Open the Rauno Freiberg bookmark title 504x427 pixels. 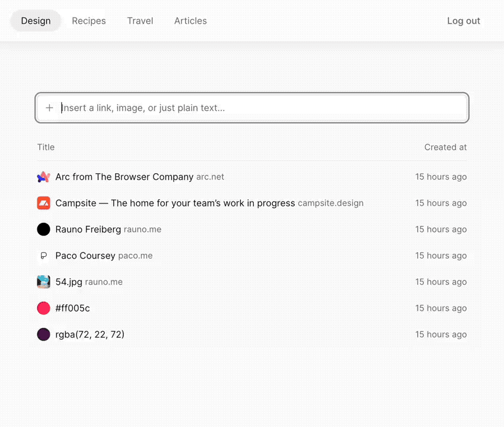[88, 230]
